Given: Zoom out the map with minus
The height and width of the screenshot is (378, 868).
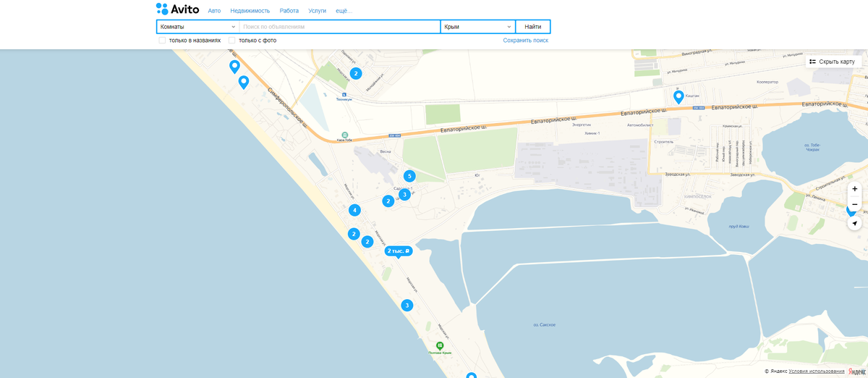Looking at the screenshot, I should tap(855, 204).
